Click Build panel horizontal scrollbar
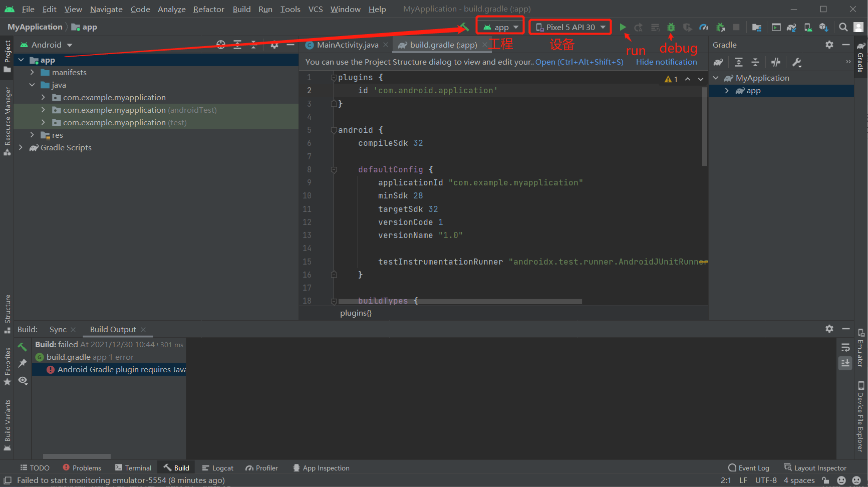The height and width of the screenshot is (487, 868). coord(77,456)
